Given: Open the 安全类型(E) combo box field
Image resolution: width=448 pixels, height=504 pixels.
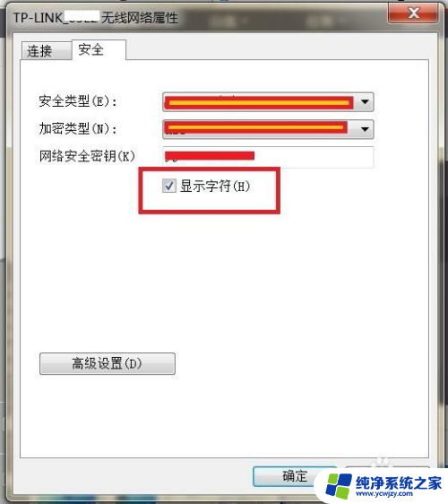Looking at the screenshot, I should (268, 102).
